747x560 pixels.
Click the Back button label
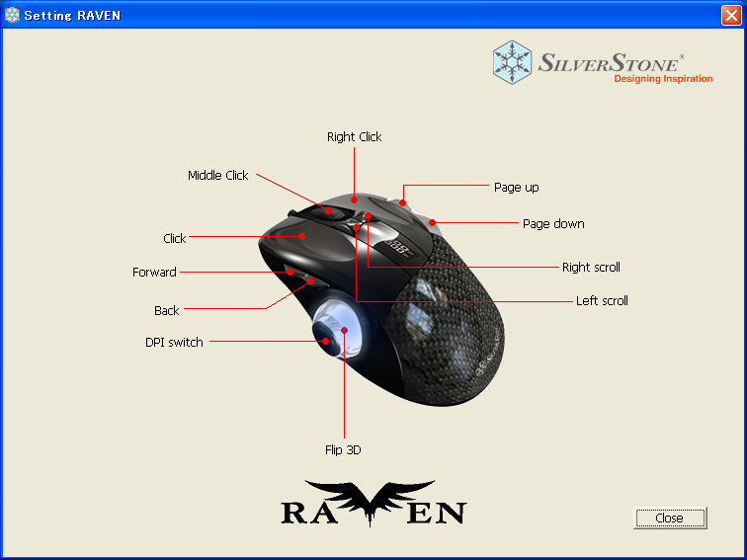[166, 310]
